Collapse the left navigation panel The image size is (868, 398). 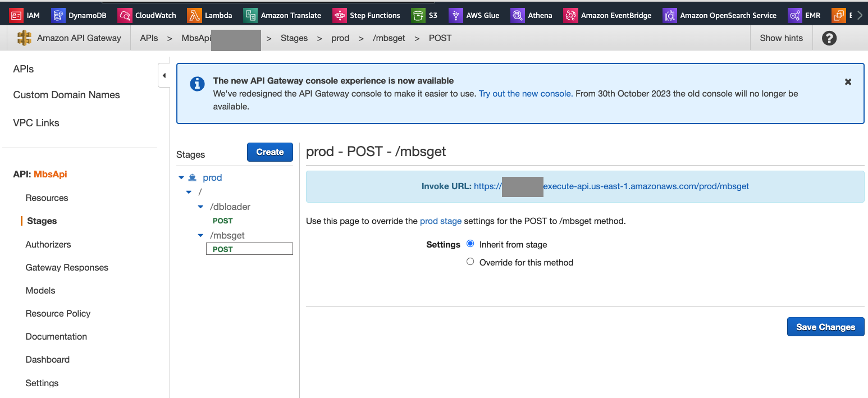click(x=164, y=75)
